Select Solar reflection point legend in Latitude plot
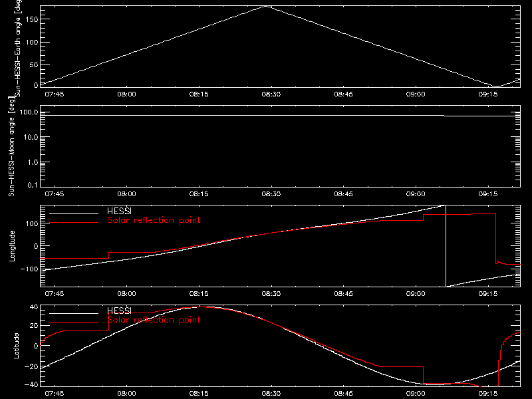The height and width of the screenshot is (399, 532). pos(154,320)
